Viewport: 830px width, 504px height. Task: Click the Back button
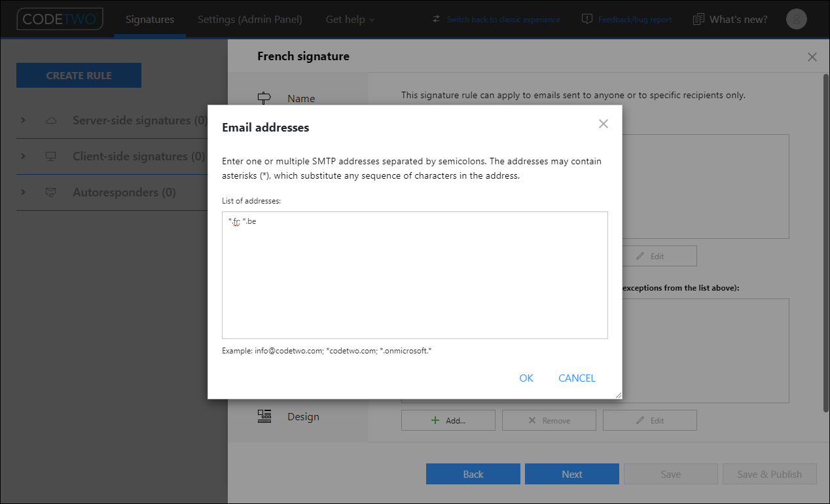tap(473, 474)
